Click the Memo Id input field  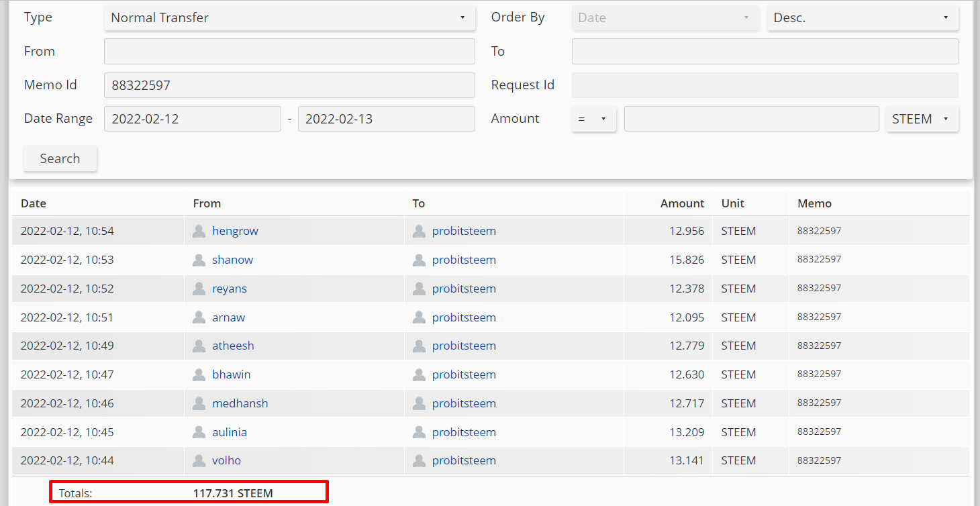289,85
